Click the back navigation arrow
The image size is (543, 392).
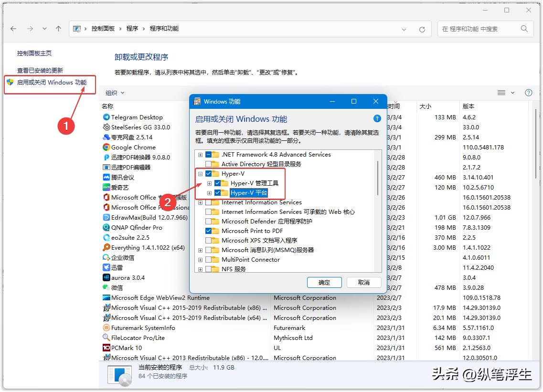[x=13, y=29]
